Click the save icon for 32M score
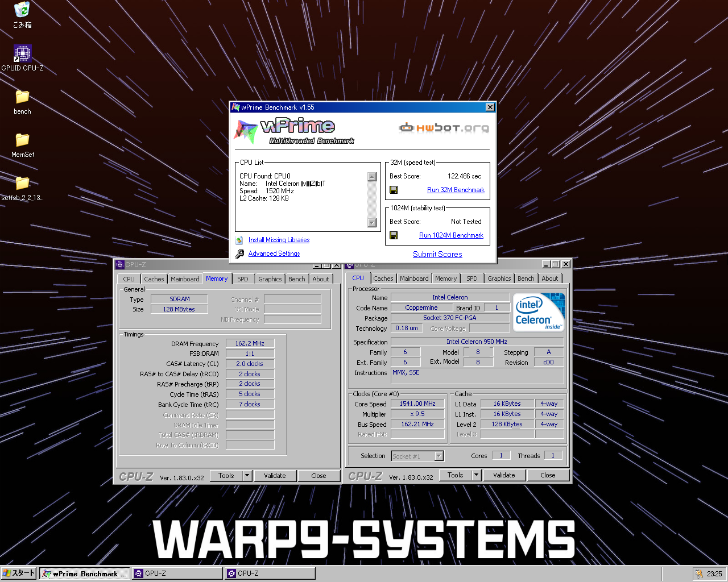The height and width of the screenshot is (582, 728). click(x=394, y=190)
